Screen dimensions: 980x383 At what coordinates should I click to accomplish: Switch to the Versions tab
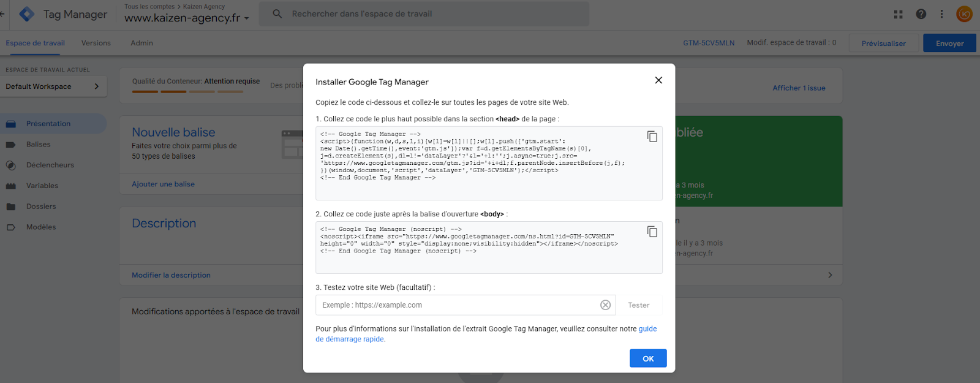point(96,43)
